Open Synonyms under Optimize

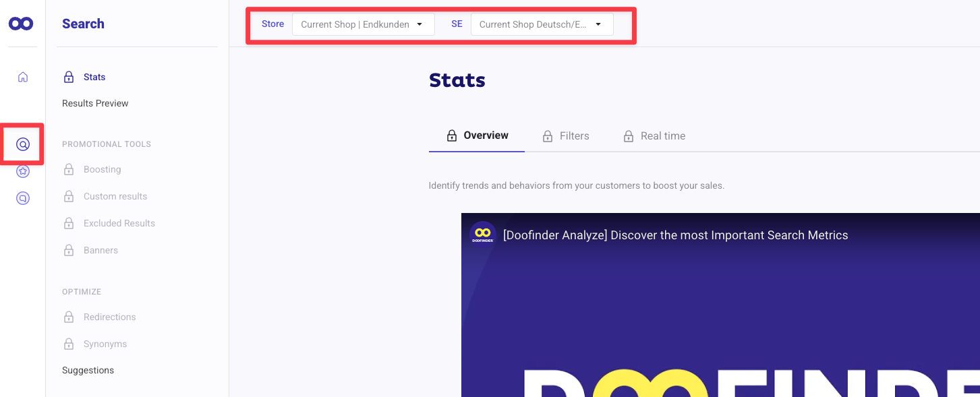105,344
